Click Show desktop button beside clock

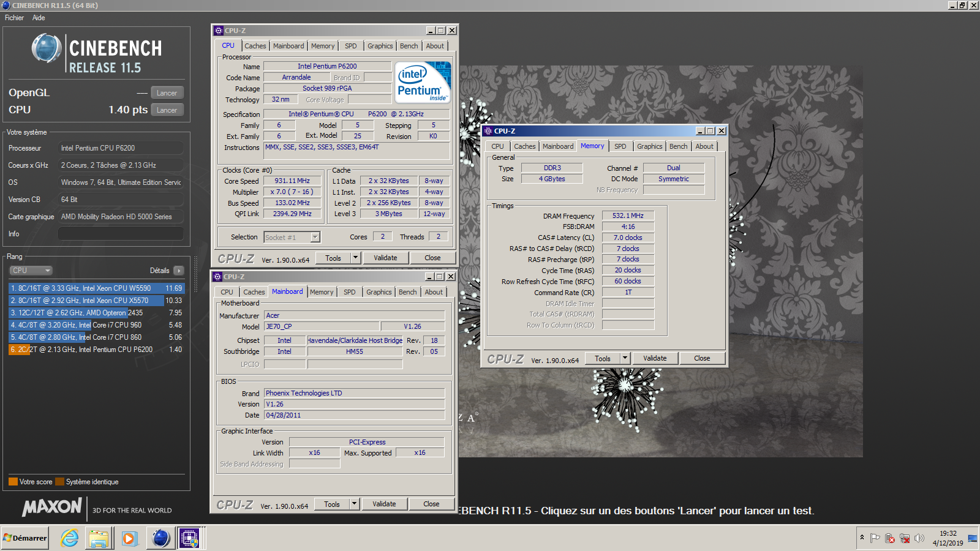973,538
